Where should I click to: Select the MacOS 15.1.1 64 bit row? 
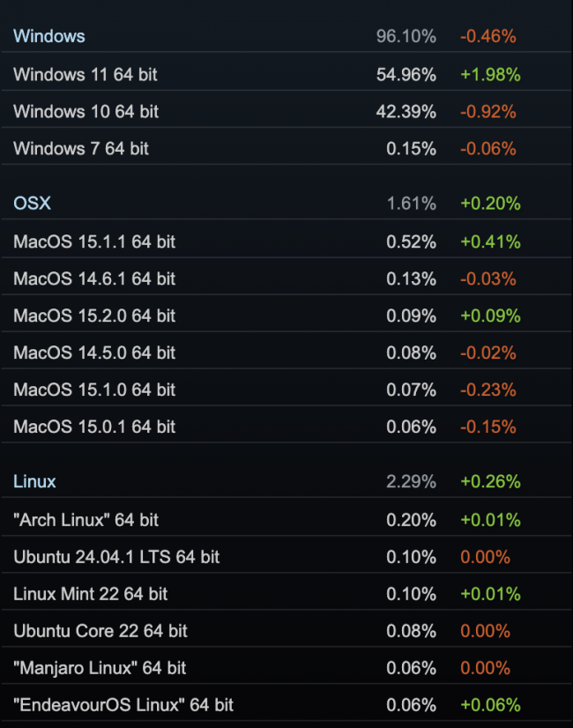click(94, 241)
